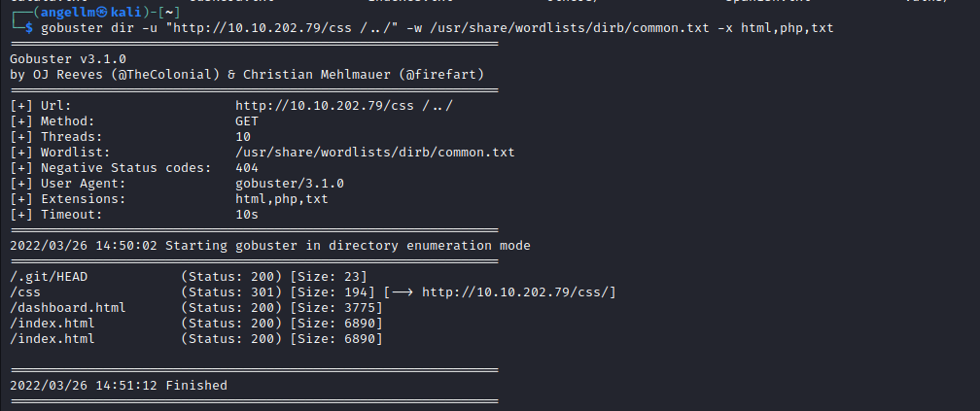Click the User Agent value gobuster/3.1.0
Image resolution: width=980 pixels, height=411 pixels.
coord(289,183)
